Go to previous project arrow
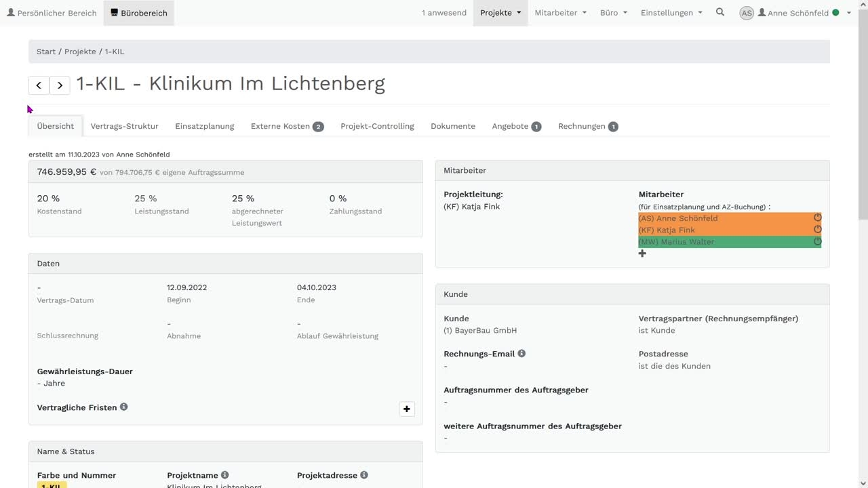The image size is (868, 488). [x=39, y=85]
